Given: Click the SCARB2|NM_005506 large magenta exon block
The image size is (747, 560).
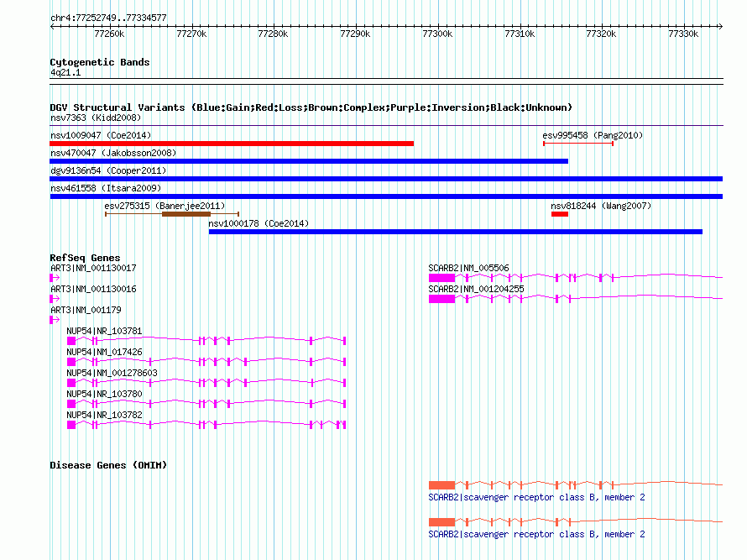Looking at the screenshot, I should (x=441, y=278).
